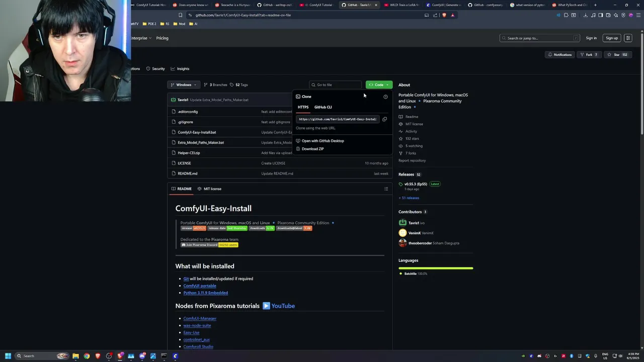Open the terminal app on the taskbar
644x362 pixels.
click(x=164, y=356)
